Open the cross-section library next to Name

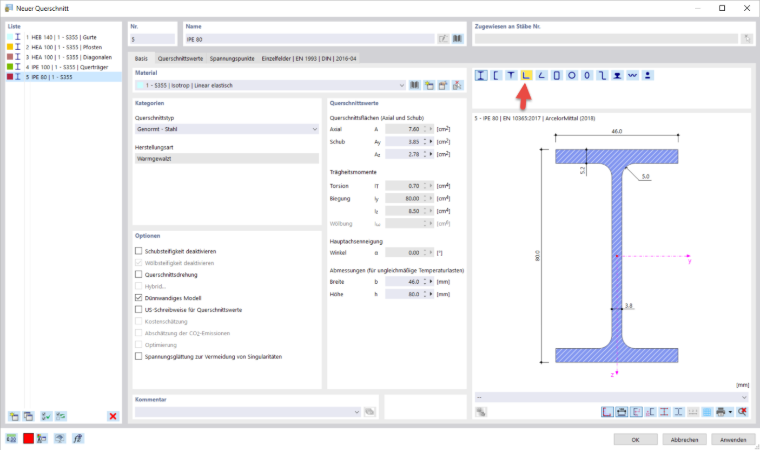(458, 39)
